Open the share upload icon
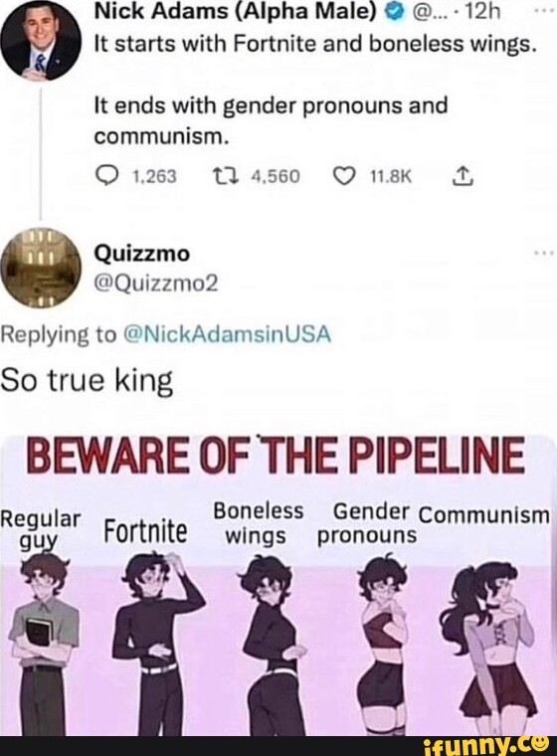This screenshot has height=756, width=557. point(463,176)
